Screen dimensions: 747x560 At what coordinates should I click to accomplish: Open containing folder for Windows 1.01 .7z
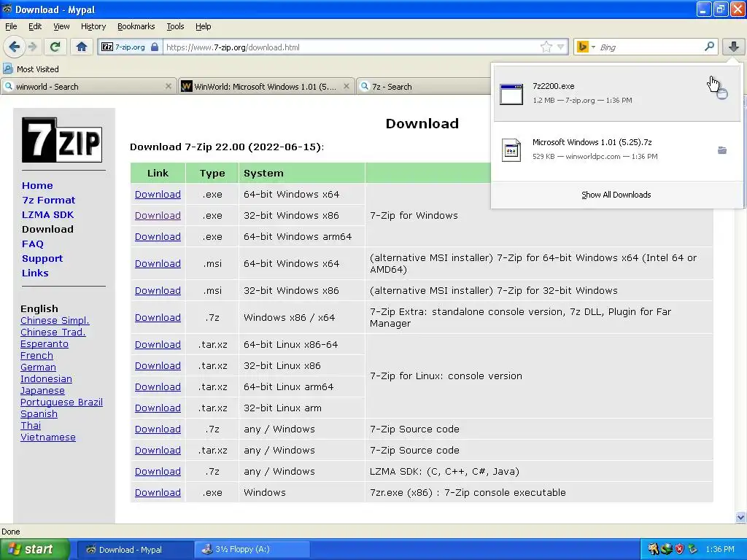tap(721, 150)
